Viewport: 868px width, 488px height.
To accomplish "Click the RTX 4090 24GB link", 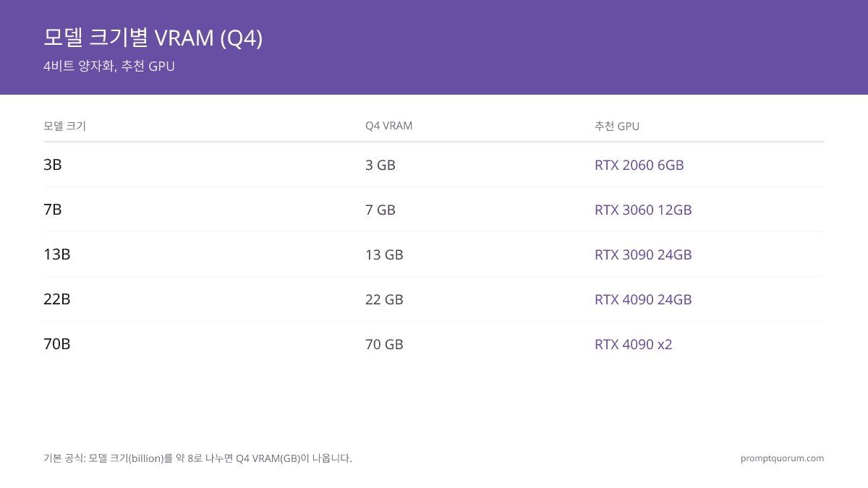I will coord(643,299).
